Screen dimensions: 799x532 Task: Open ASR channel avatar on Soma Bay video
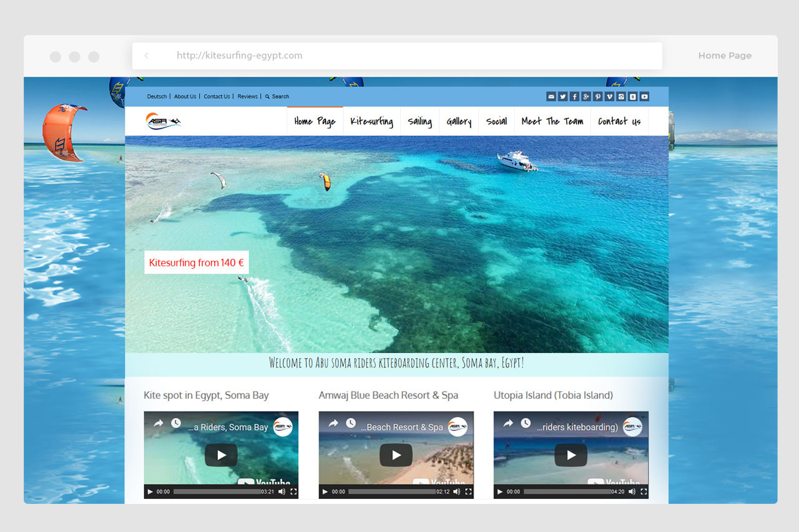(x=283, y=427)
